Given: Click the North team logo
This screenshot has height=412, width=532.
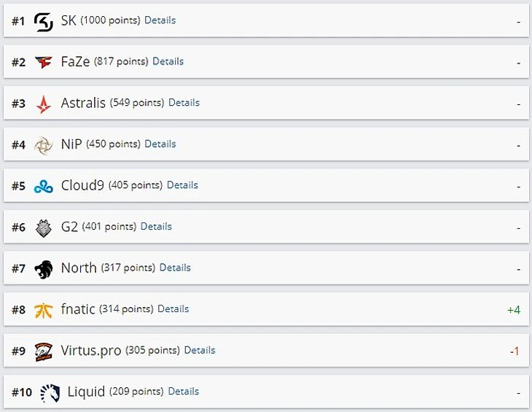Looking at the screenshot, I should click(x=44, y=270).
